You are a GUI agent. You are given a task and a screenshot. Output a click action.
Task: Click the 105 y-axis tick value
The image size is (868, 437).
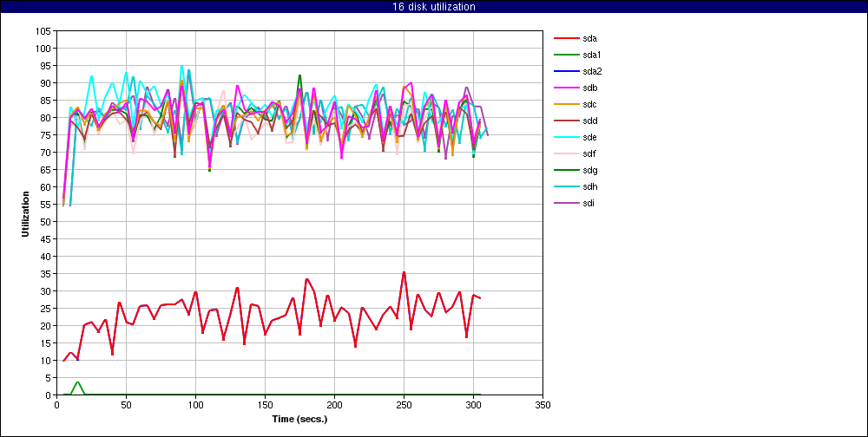[43, 31]
